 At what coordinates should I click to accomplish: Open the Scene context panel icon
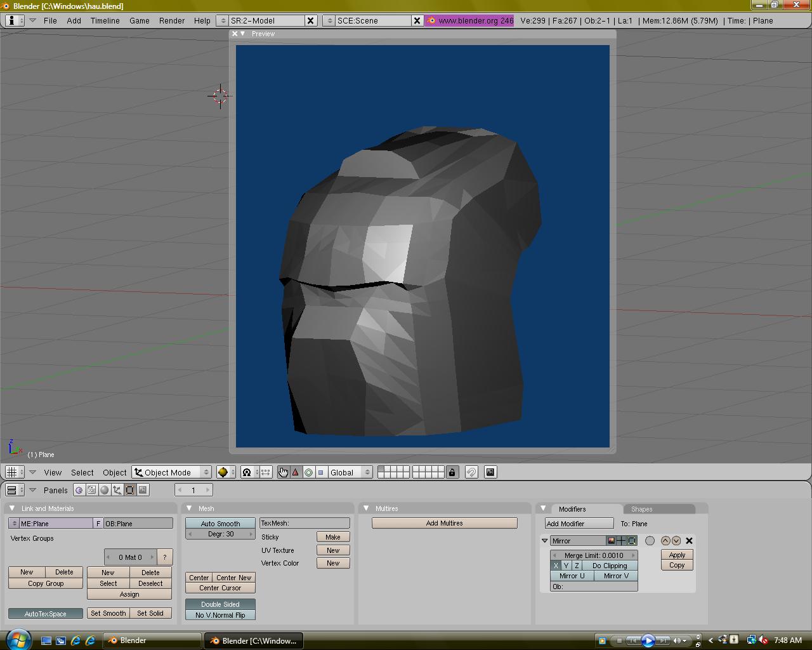click(x=143, y=490)
